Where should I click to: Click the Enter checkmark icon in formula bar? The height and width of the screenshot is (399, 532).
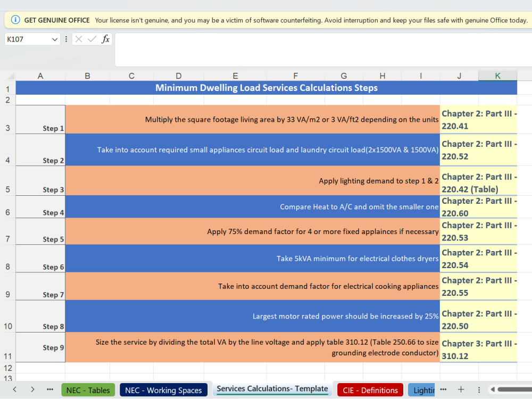(x=92, y=39)
